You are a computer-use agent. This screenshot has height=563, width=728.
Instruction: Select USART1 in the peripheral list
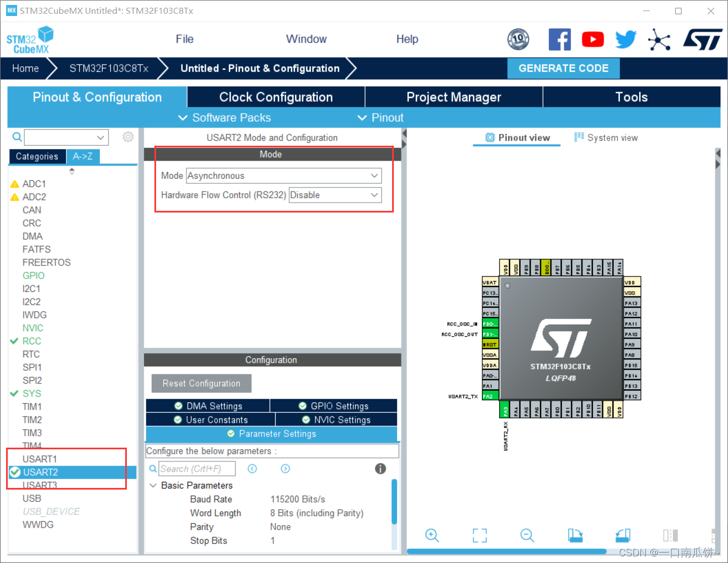pos(40,459)
